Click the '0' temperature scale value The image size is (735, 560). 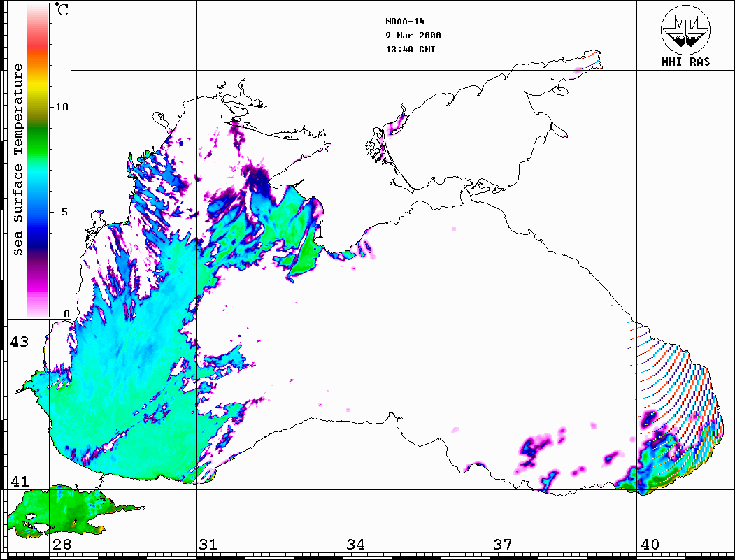click(66, 314)
